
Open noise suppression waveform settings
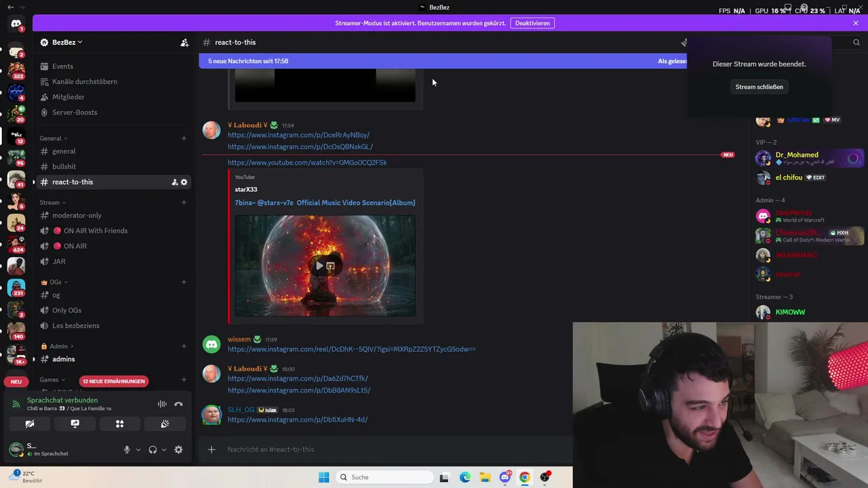[162, 404]
